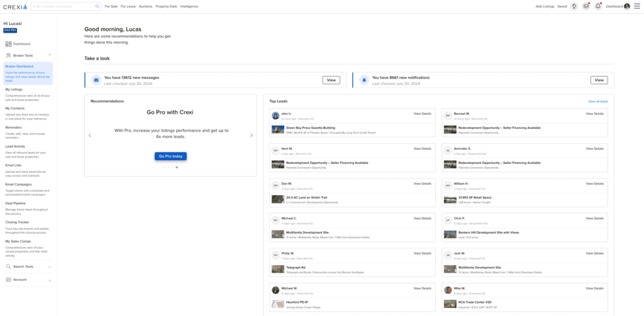View Details for Chris P. lead
Viewport: 644px width, 316px height.
595,219
